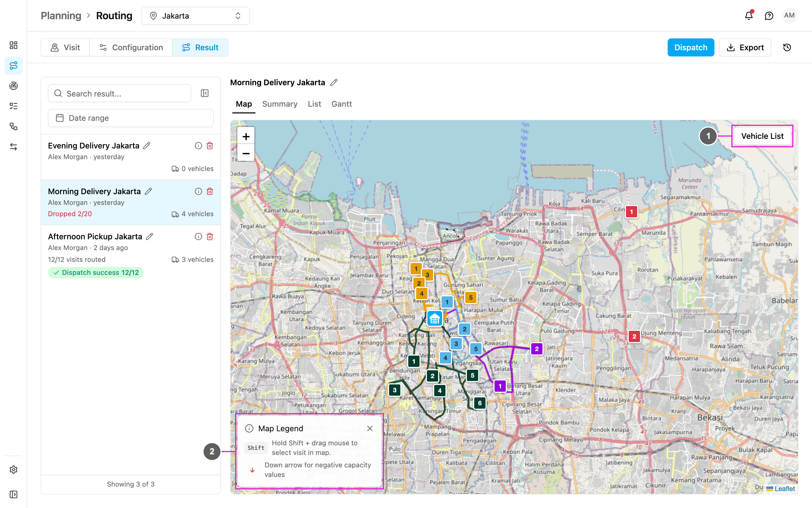
Task: Rename Evening Delivery Jakarta with pencil
Action: pos(147,145)
